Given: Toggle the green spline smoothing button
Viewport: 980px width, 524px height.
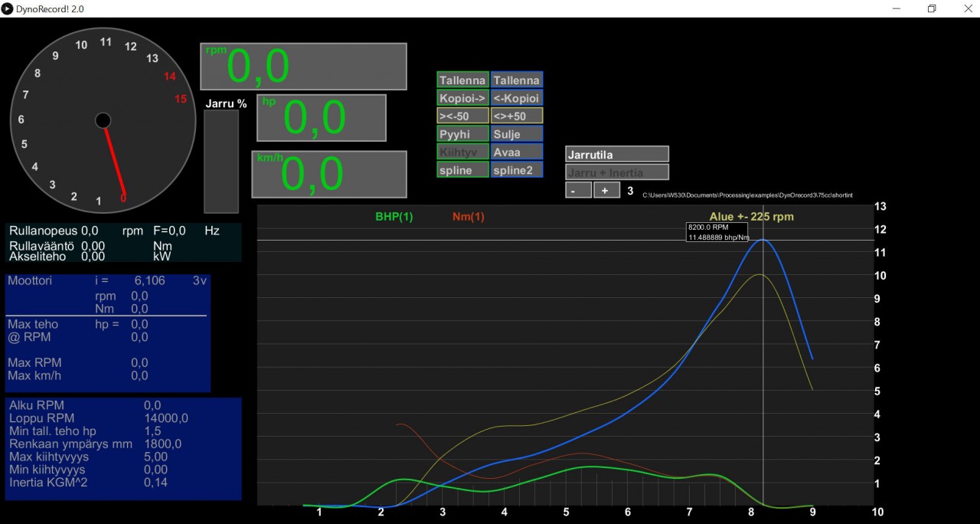Looking at the screenshot, I should [462, 170].
